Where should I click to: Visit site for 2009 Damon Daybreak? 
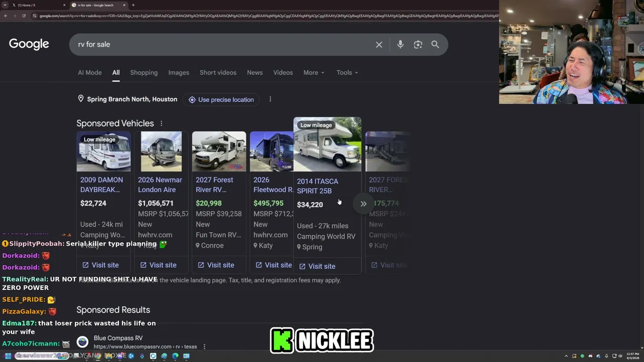click(x=101, y=265)
